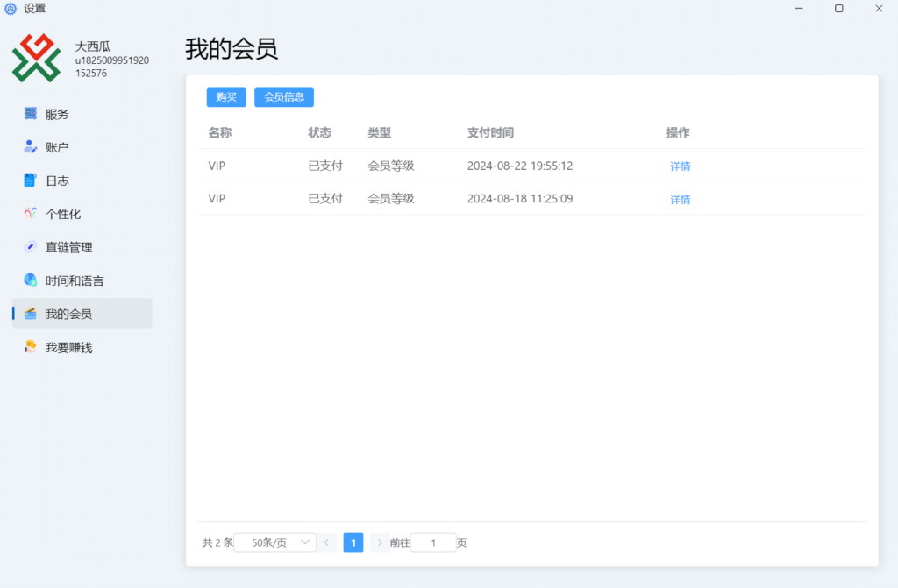Click the 前往 page number input field

point(433,542)
